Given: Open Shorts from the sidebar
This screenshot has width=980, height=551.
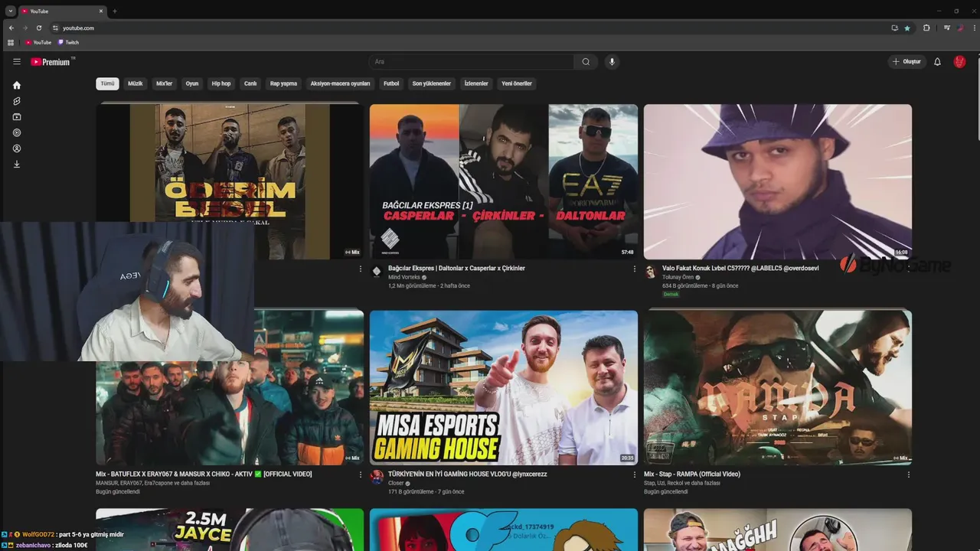Looking at the screenshot, I should 17,101.
